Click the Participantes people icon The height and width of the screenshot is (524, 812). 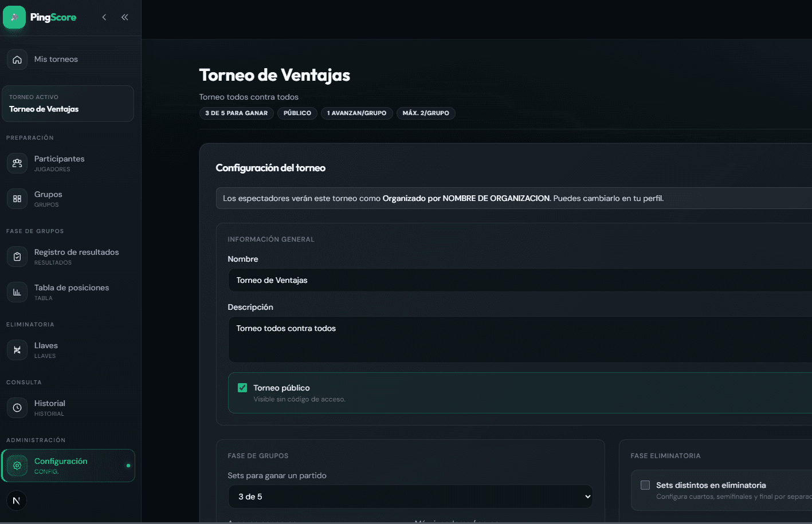17,163
